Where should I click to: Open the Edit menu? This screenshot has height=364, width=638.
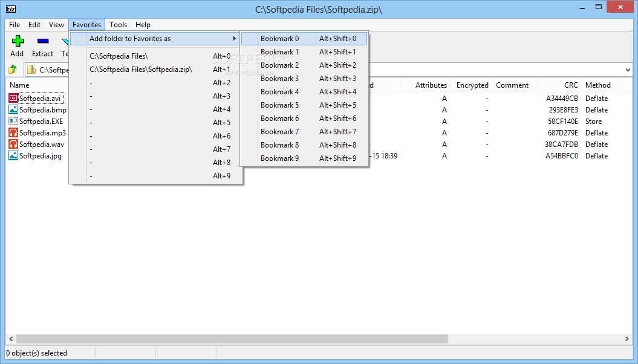click(x=34, y=25)
